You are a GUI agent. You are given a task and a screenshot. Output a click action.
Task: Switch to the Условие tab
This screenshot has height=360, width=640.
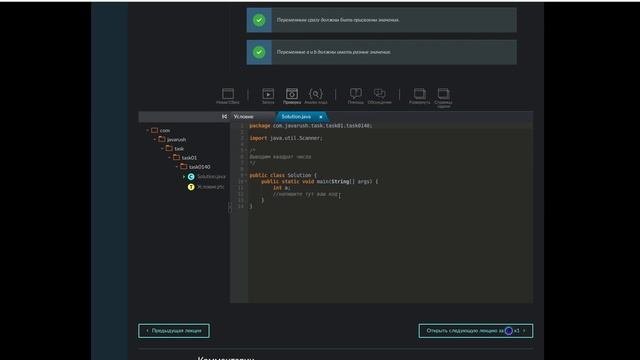coord(243,117)
